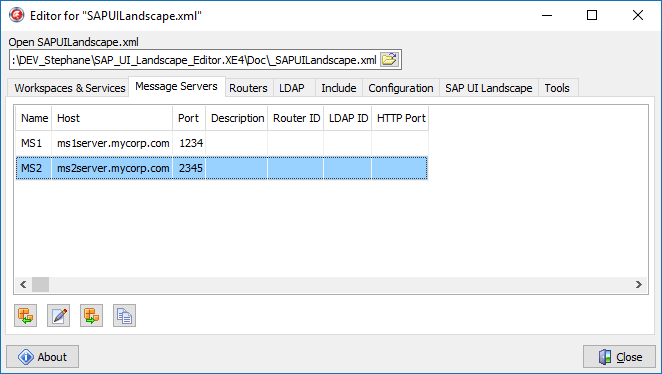
Task: Go to the SAP UI Landscape tab
Action: point(488,88)
